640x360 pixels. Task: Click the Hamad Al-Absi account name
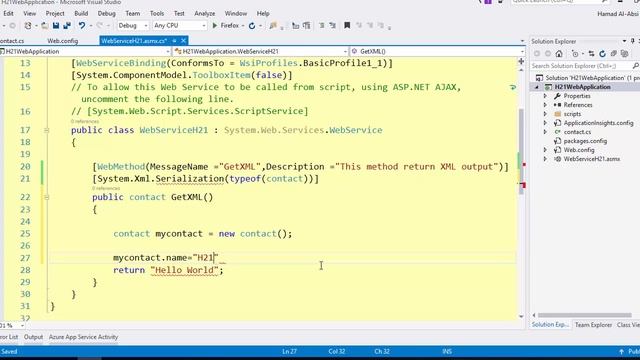[618, 13]
